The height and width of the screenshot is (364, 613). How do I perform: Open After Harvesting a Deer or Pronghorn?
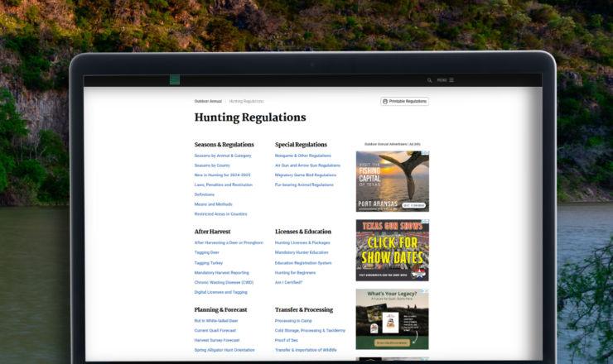coord(229,242)
